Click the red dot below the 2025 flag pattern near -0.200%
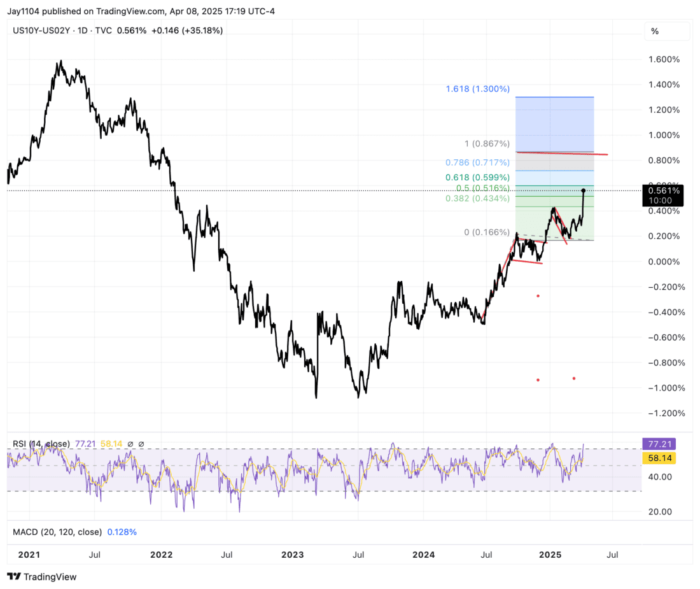This screenshot has width=700, height=589. (538, 295)
